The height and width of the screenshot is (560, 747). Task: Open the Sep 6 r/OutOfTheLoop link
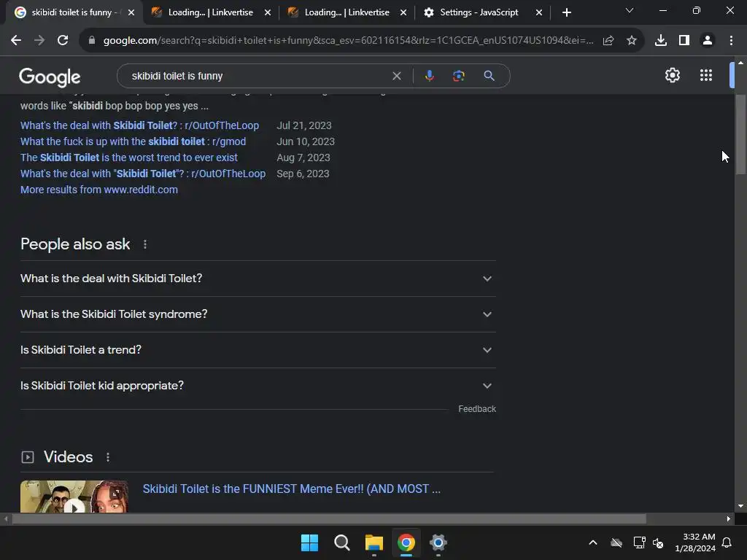pos(143,174)
